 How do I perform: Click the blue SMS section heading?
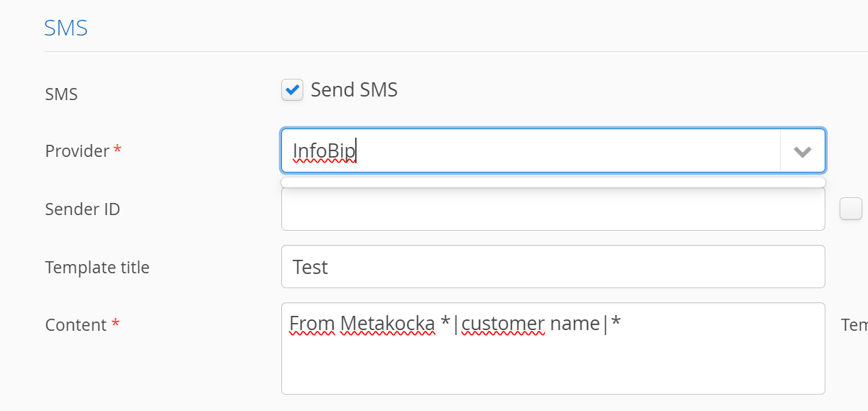point(65,28)
